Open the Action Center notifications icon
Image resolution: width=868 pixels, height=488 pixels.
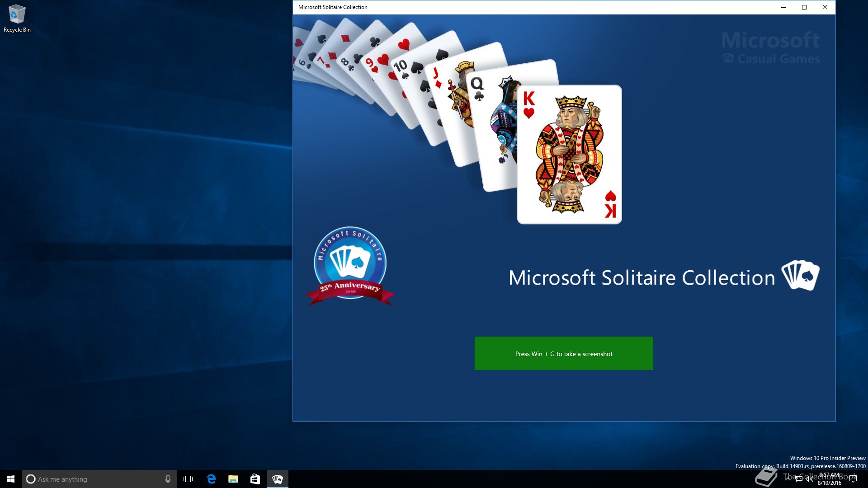point(853,479)
